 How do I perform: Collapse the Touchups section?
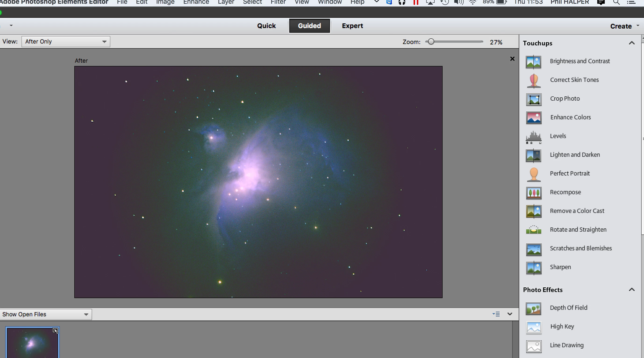(x=632, y=43)
